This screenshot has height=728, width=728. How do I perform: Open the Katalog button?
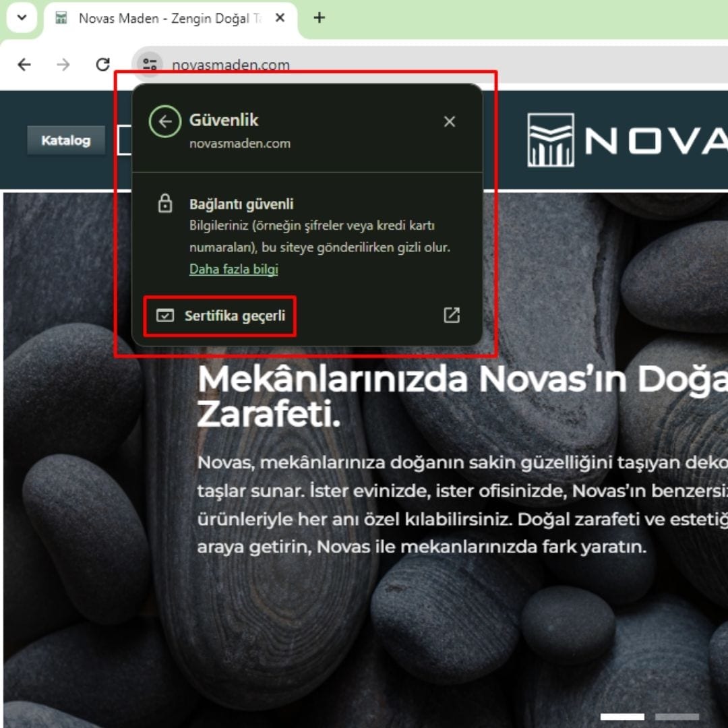click(66, 140)
